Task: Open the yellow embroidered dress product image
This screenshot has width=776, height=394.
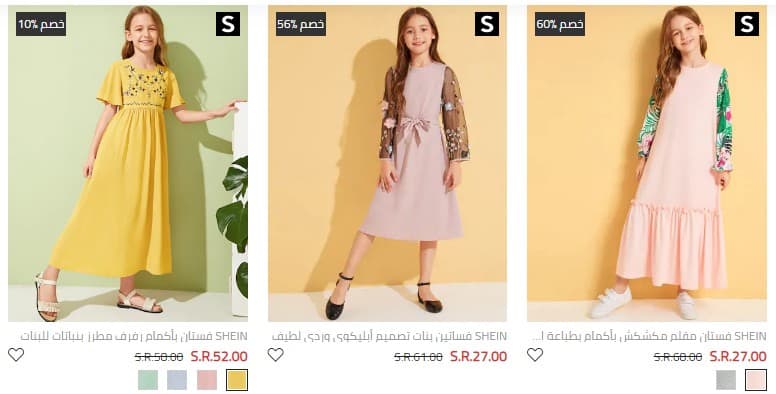Action: pos(128,163)
